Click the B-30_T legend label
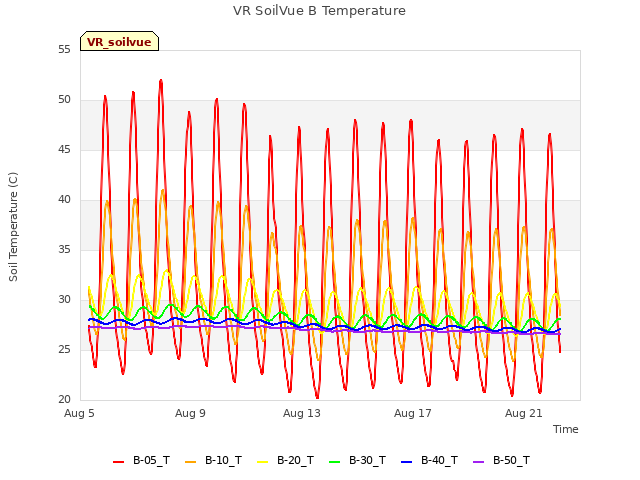640x480 pixels. click(x=367, y=460)
